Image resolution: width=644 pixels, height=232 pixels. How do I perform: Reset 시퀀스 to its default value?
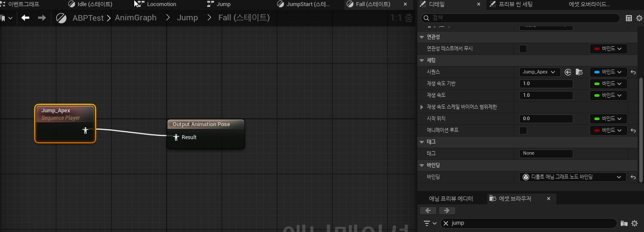pos(633,72)
